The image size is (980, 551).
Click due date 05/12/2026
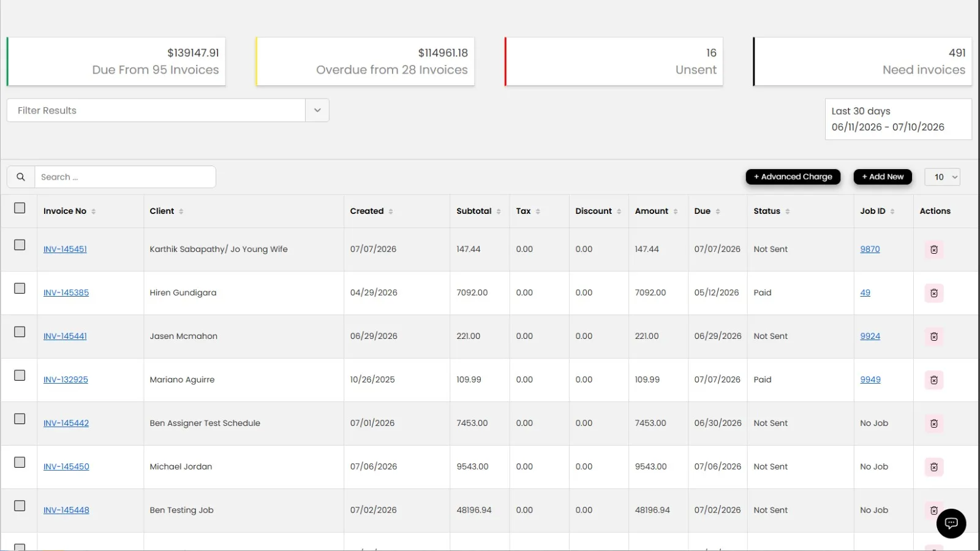pos(717,293)
